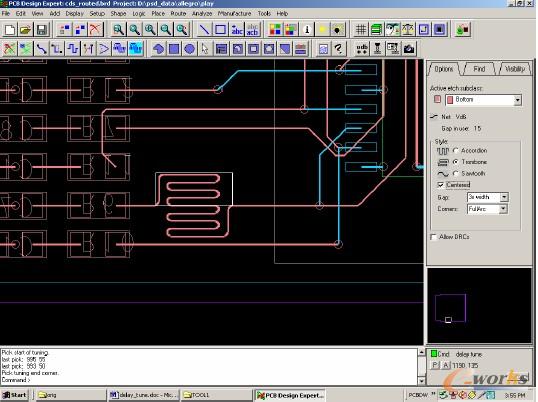Viewport: 538px width, 402px height.
Task: Open the color palette grid icon
Action: 275,30
